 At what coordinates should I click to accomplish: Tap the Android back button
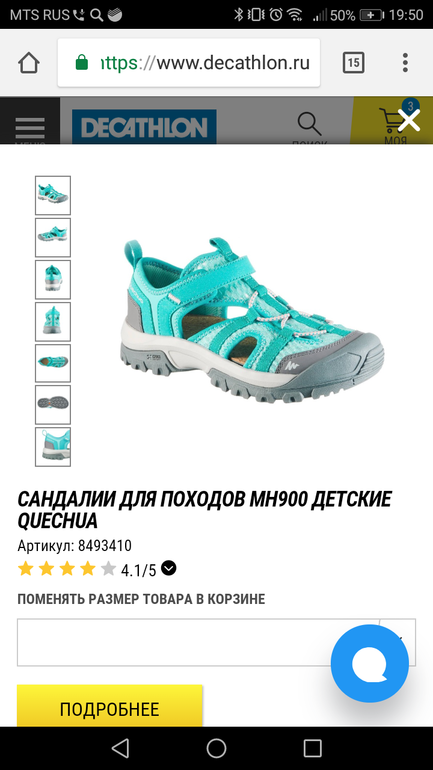120,748
